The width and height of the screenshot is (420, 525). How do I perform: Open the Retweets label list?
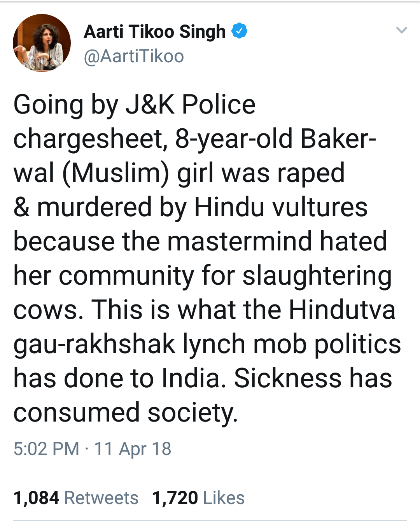(x=101, y=498)
